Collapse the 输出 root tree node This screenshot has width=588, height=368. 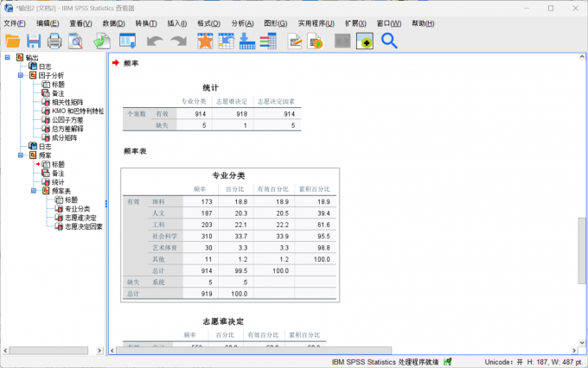(x=7, y=57)
